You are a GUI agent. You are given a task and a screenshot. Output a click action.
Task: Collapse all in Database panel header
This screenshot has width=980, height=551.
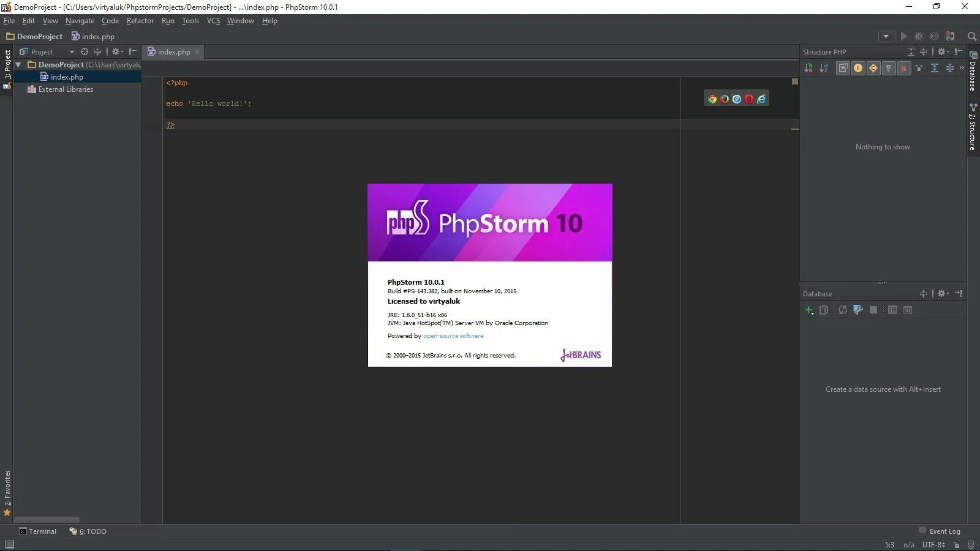(x=923, y=294)
